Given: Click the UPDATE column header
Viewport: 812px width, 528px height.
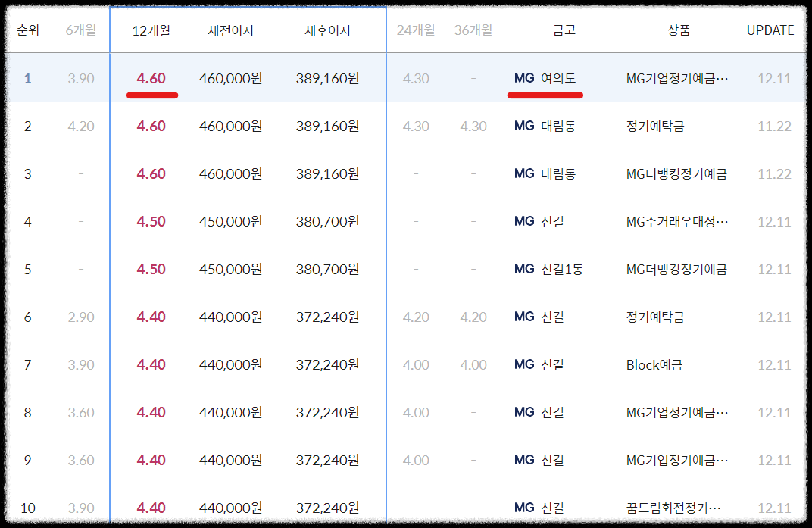Looking at the screenshot, I should [770, 30].
